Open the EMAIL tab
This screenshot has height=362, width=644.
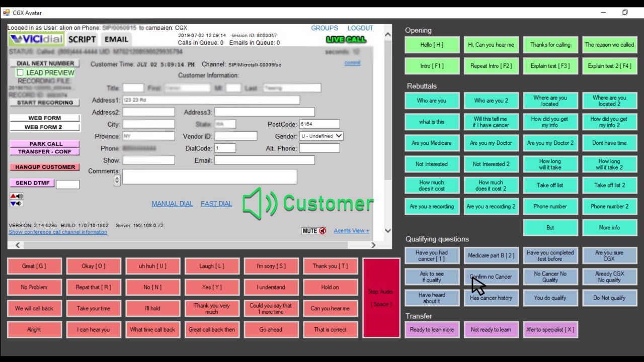pos(116,39)
